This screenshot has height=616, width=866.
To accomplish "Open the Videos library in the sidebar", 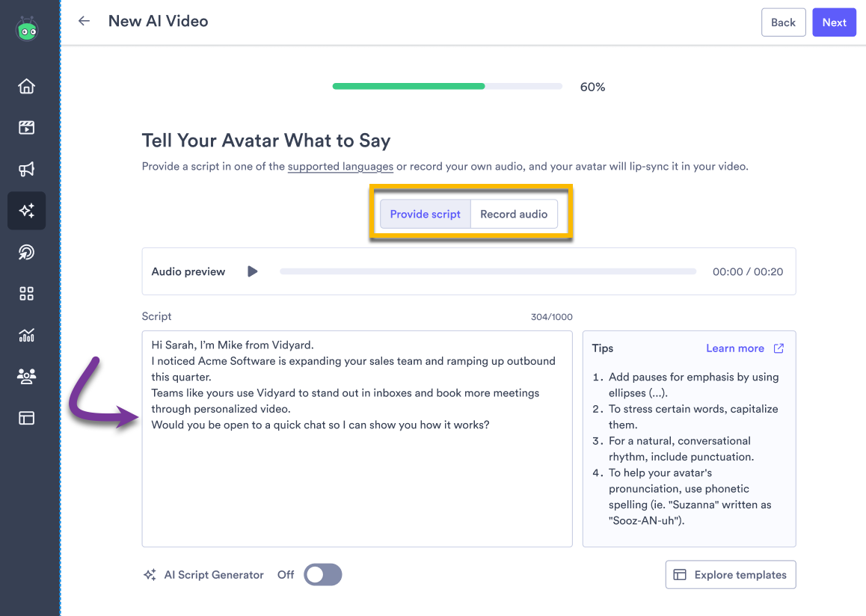I will coord(26,127).
